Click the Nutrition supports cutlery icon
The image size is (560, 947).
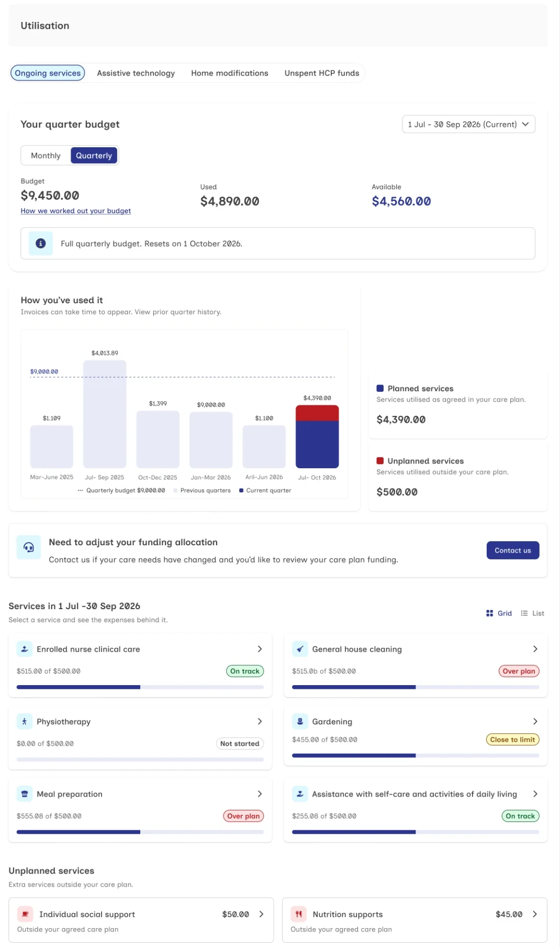[298, 914]
